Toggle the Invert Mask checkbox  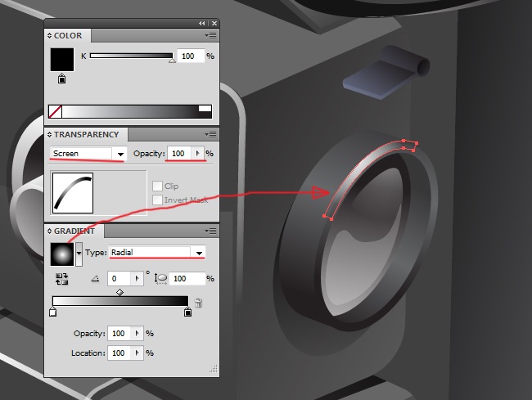[x=157, y=200]
